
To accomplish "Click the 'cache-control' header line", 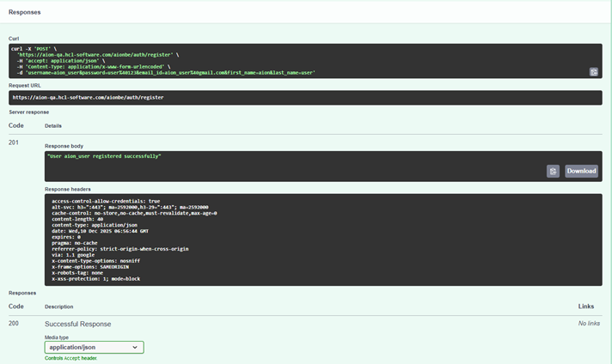I will pyautogui.click(x=134, y=213).
